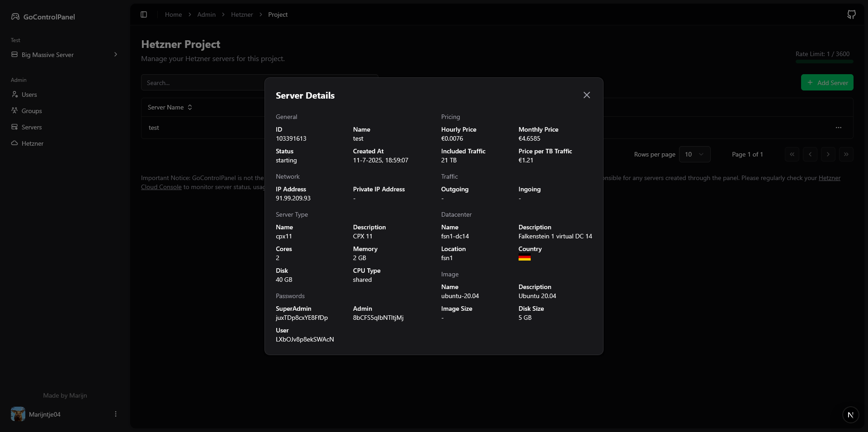Open user menu three-dot icon for Marijntje04
The image size is (868, 432).
(116, 414)
